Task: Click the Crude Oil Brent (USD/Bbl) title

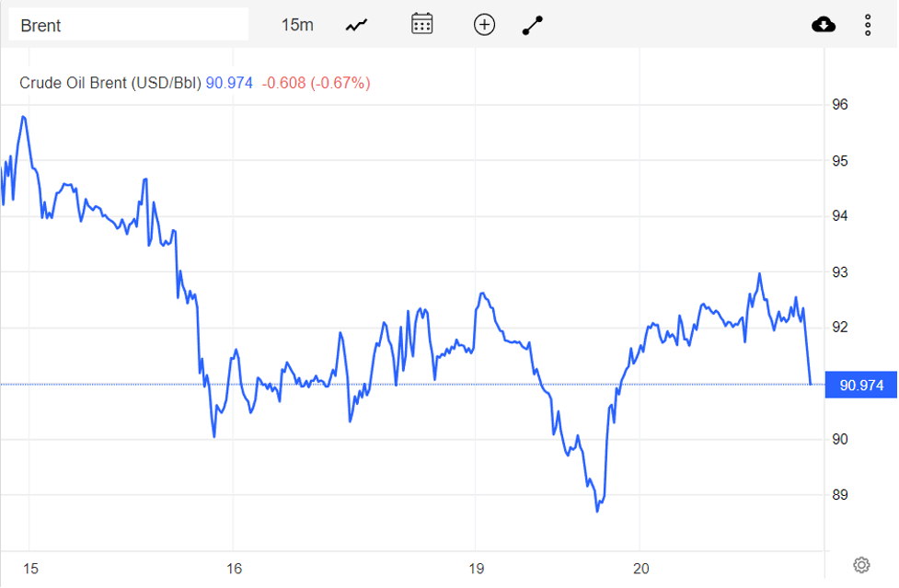Action: click(110, 83)
